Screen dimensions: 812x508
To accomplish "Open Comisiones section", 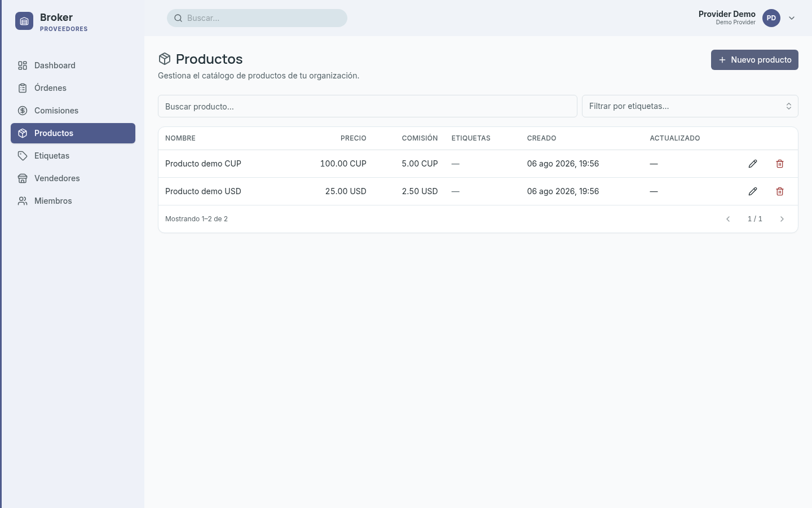I will click(x=73, y=111).
